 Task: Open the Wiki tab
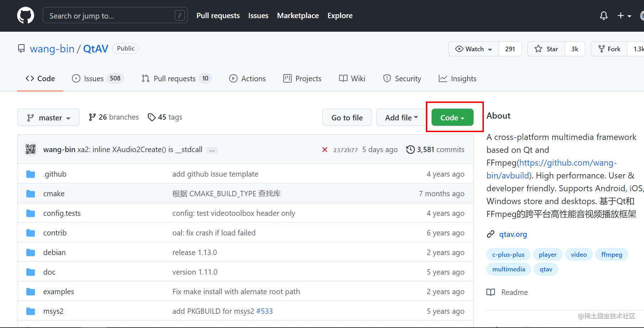[x=352, y=79]
